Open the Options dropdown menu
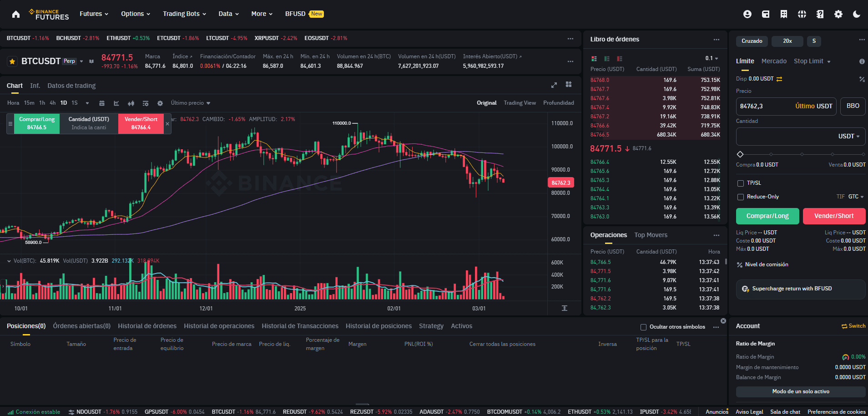This screenshot has width=868, height=416. point(136,14)
